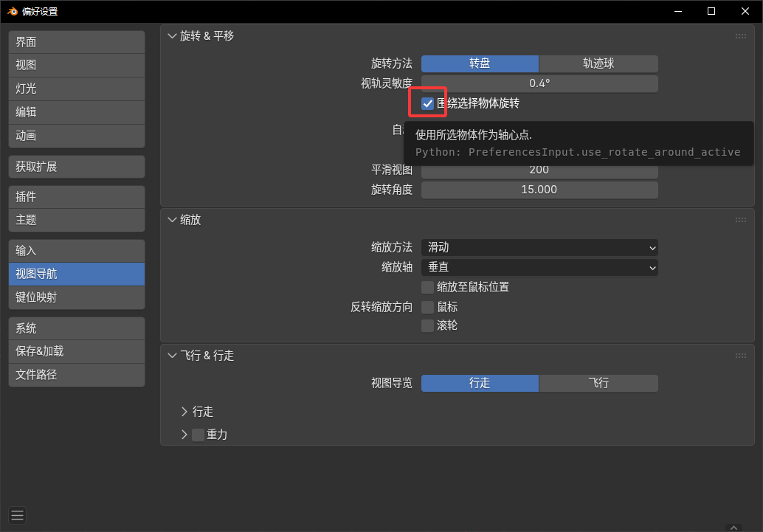
Task: Uncheck 围绕选择物体旋转 checkbox
Action: tap(428, 103)
